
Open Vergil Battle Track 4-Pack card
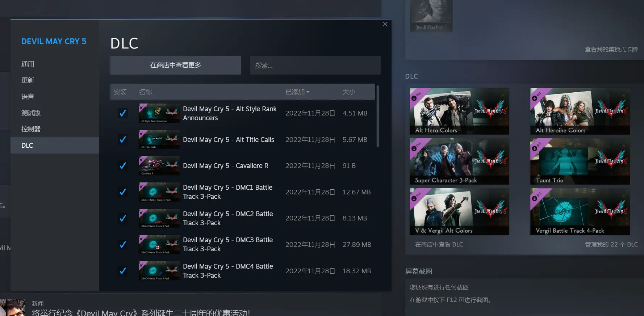(580, 212)
